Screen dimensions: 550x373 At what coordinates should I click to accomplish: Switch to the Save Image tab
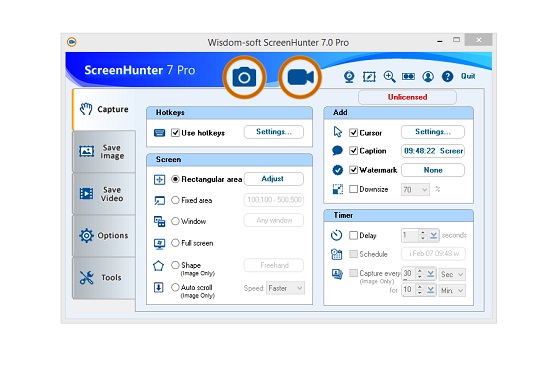click(104, 152)
